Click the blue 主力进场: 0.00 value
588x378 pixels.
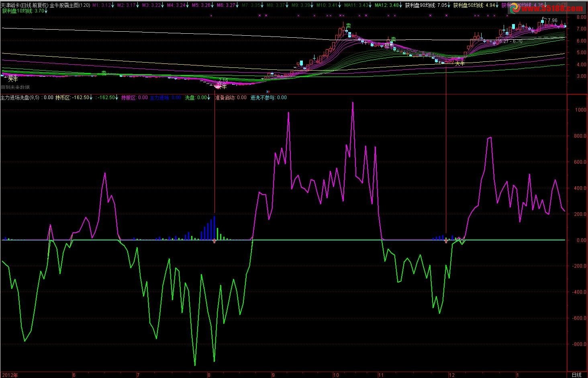pyautogui.click(x=165, y=98)
